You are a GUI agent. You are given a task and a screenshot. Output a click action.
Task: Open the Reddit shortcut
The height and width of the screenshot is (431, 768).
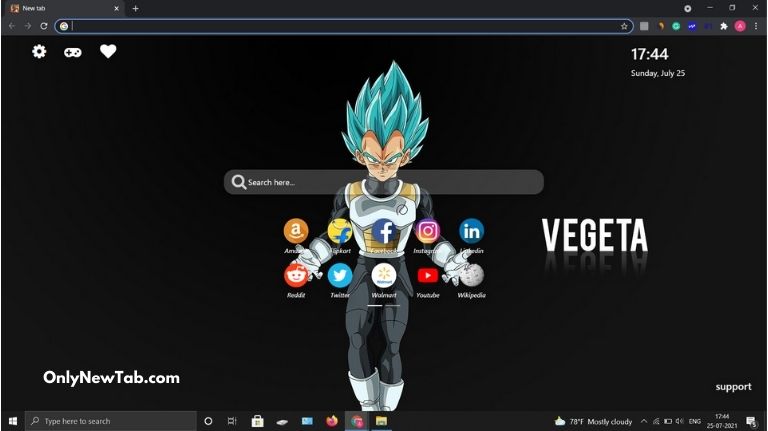[x=296, y=275]
